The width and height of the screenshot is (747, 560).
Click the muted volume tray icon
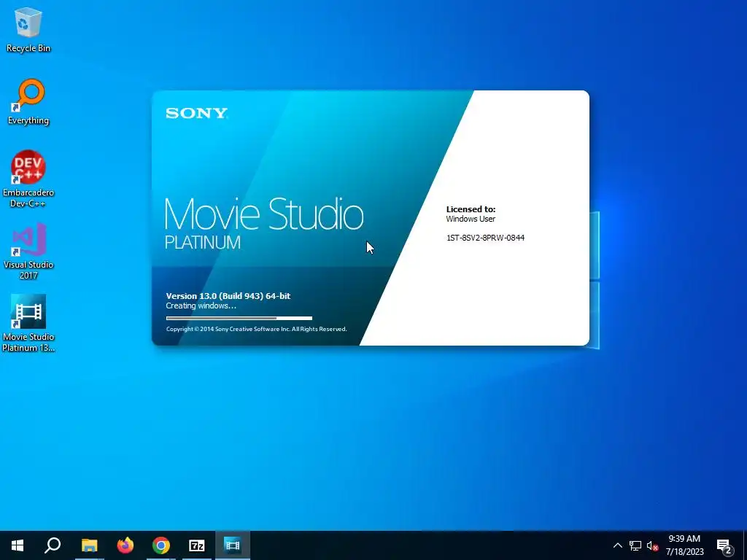click(652, 545)
